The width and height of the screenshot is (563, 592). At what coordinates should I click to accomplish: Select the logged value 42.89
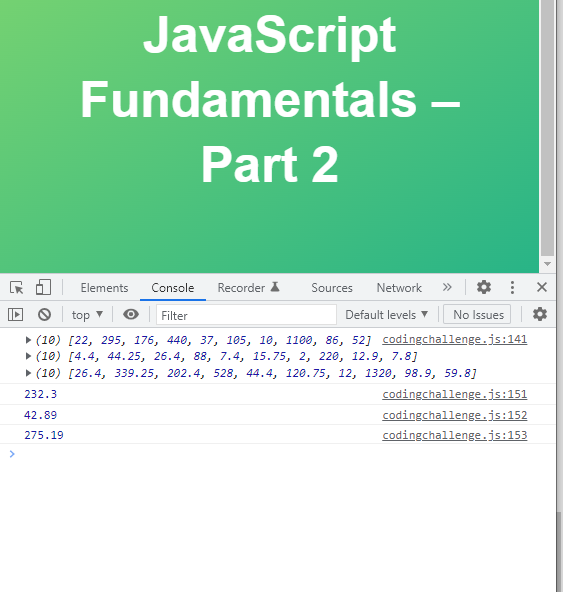[x=40, y=415]
